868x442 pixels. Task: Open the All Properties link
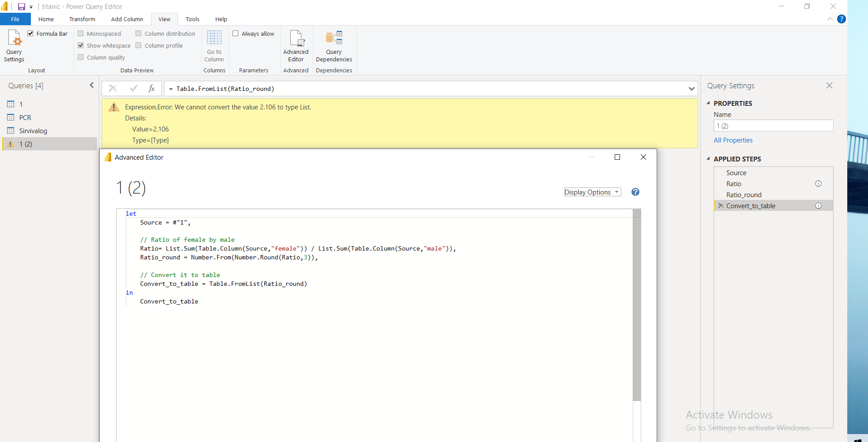click(733, 140)
